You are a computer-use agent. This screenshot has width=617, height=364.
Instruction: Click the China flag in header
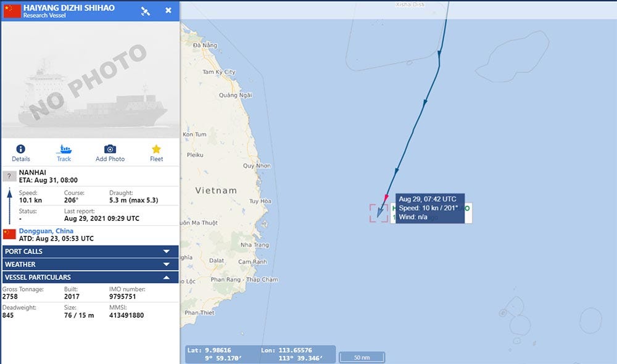pyautogui.click(x=12, y=11)
